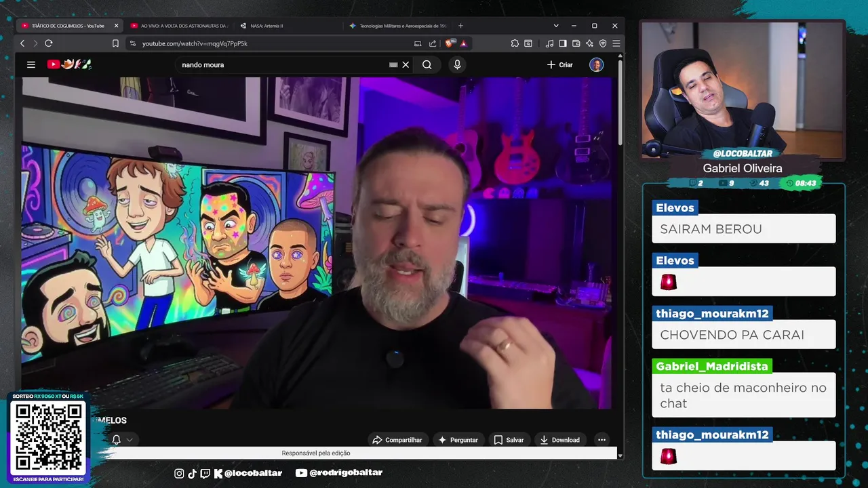The height and width of the screenshot is (488, 868).
Task: Click the Download button
Action: pos(560,440)
